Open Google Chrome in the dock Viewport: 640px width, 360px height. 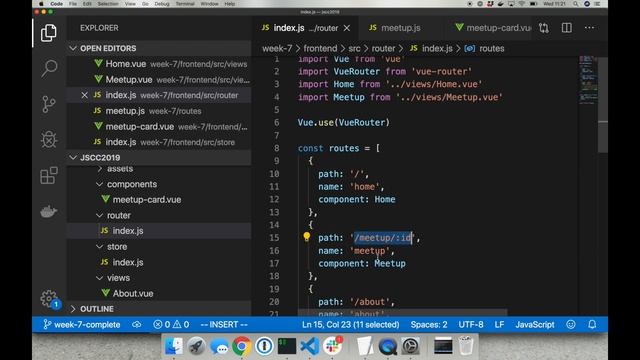coord(242,346)
